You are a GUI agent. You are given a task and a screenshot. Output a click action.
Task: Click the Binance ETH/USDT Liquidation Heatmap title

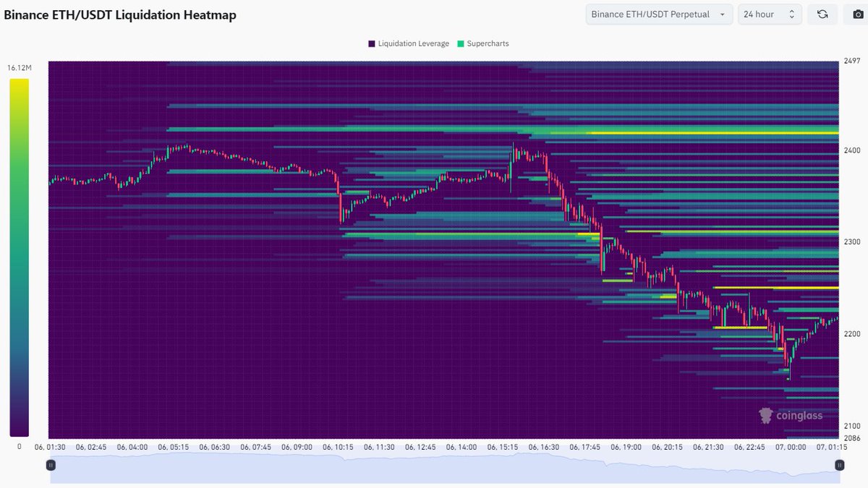pos(120,14)
